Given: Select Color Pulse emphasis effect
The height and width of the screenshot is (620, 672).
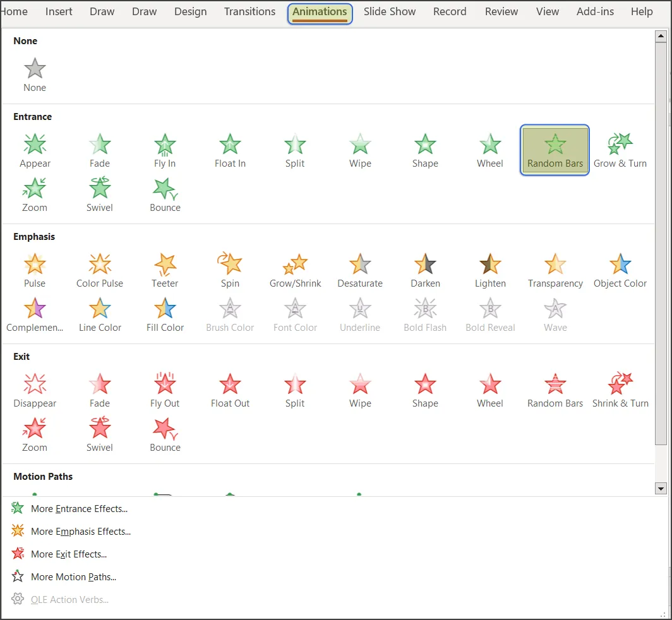Looking at the screenshot, I should click(100, 270).
